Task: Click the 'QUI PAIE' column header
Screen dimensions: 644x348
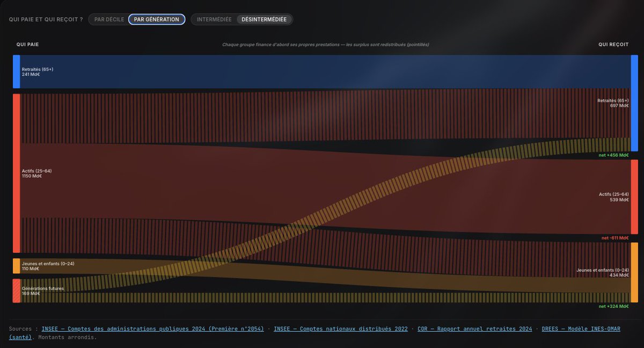Action: [27, 45]
